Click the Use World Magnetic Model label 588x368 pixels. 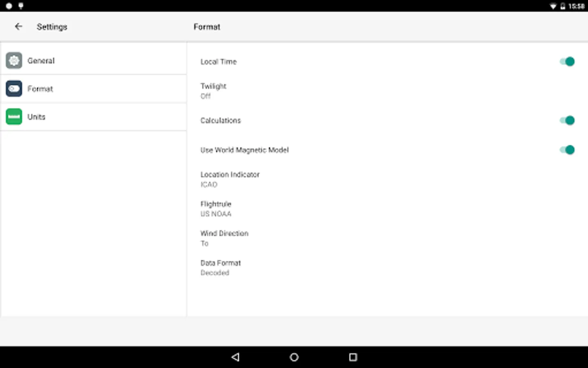point(244,150)
